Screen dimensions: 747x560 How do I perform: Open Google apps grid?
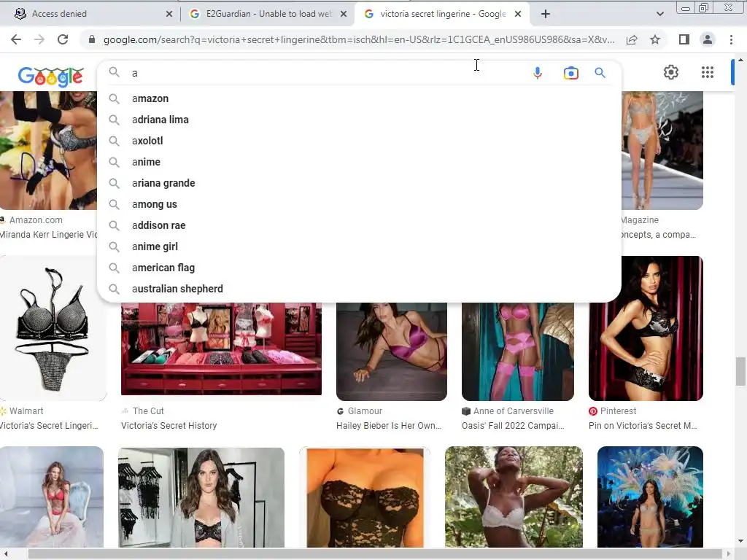(708, 72)
